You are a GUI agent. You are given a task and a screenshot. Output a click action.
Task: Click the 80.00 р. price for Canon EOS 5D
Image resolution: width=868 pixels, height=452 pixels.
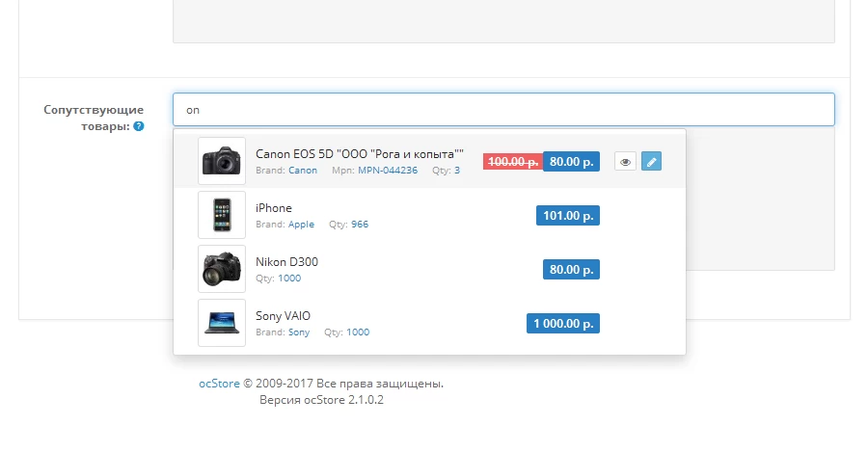point(571,162)
